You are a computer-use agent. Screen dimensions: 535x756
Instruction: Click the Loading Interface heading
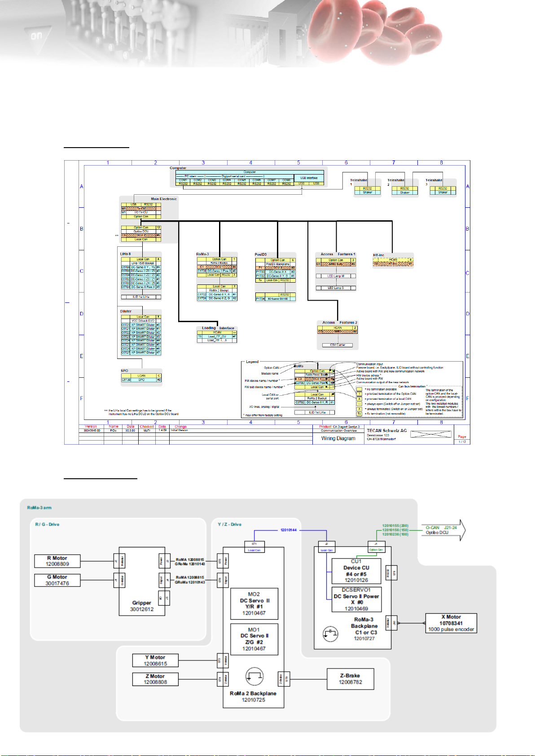pyautogui.click(x=218, y=328)
